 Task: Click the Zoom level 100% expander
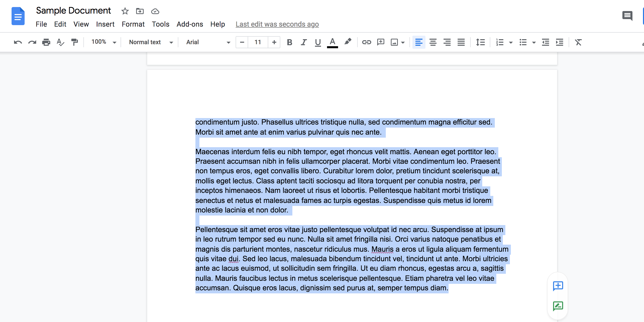(101, 42)
